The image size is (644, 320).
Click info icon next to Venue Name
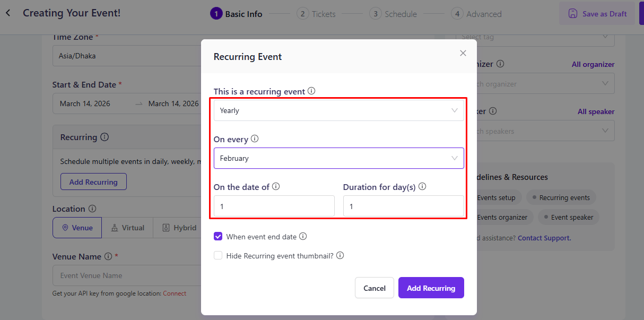[x=108, y=256]
